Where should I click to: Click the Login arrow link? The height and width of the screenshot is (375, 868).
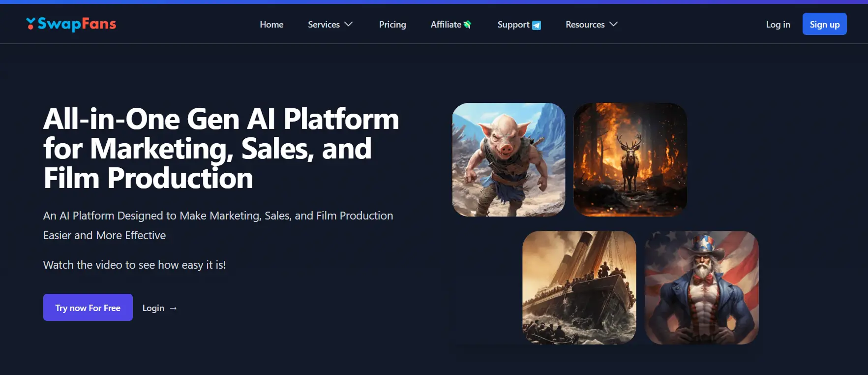pos(159,308)
